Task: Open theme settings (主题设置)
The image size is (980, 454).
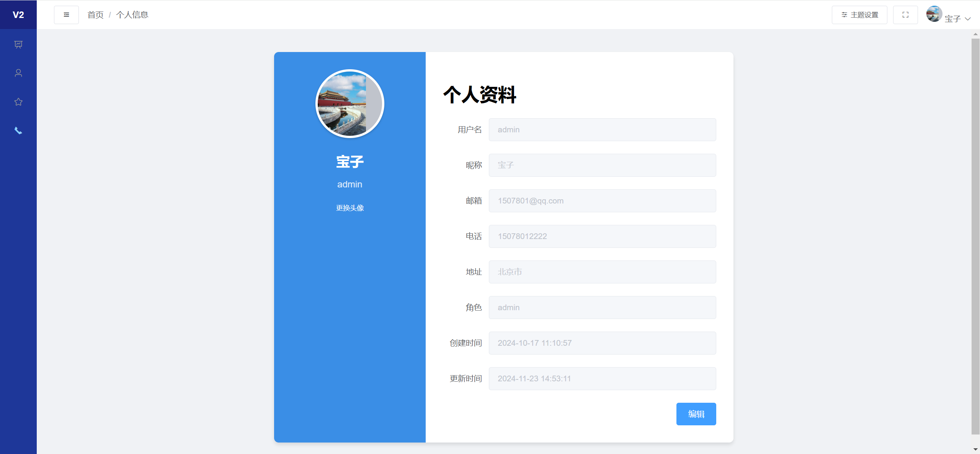Action: pos(859,15)
